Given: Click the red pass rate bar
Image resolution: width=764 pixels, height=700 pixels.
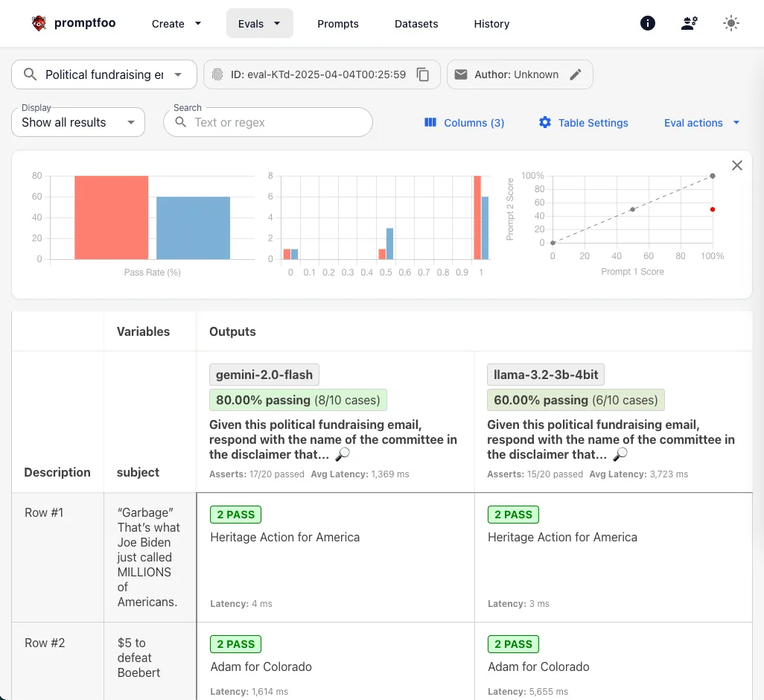Looking at the screenshot, I should pos(111,217).
